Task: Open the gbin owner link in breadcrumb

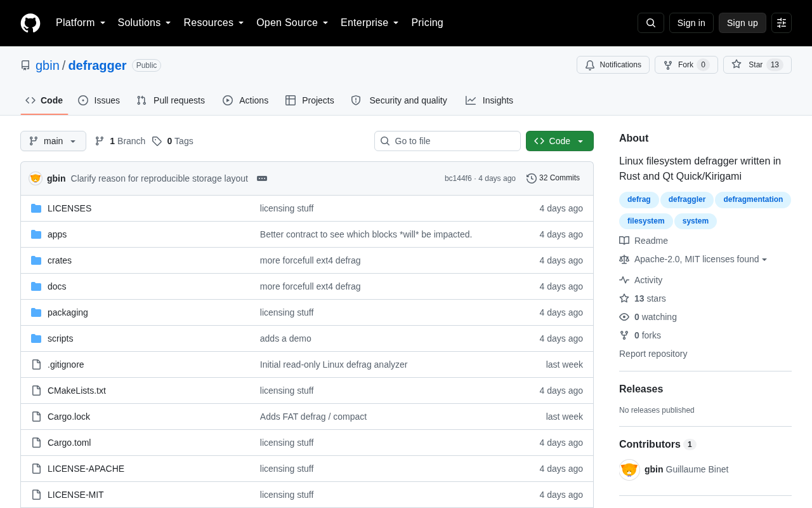Action: tap(48, 65)
